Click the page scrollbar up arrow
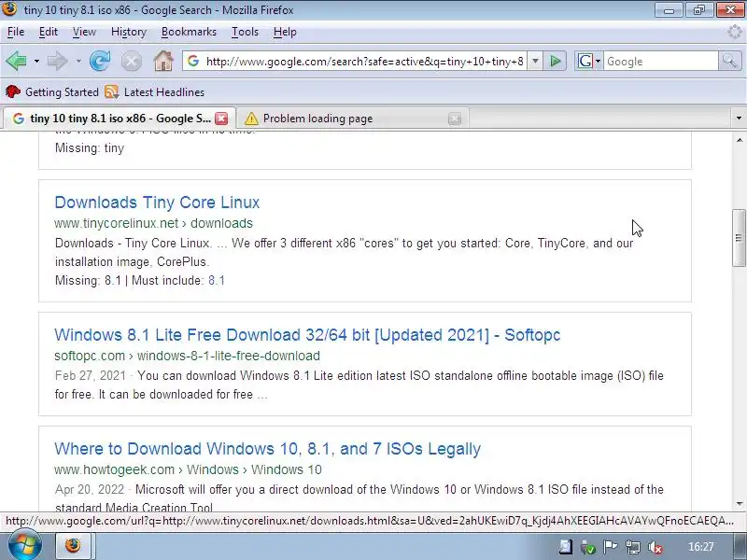This screenshot has width=747, height=560. [739, 140]
